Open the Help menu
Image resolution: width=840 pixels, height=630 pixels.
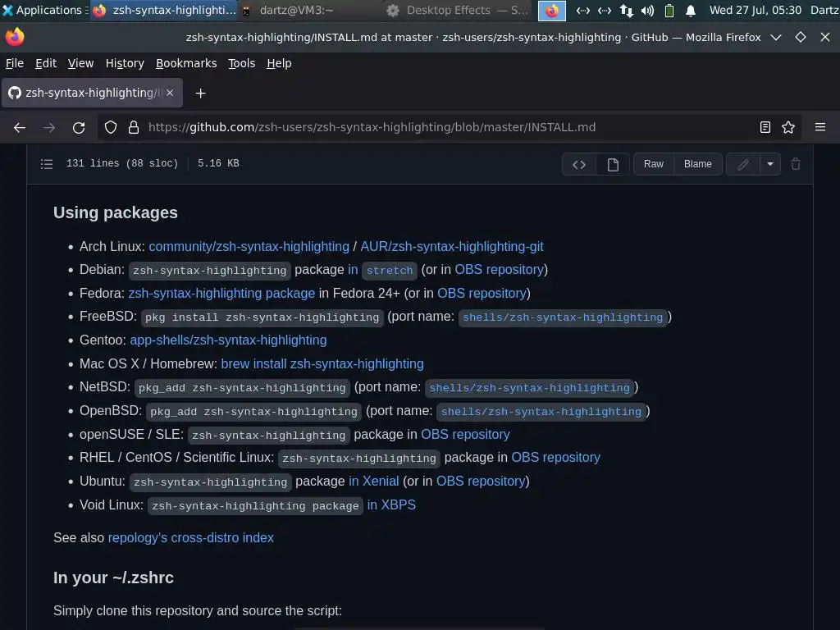279,63
